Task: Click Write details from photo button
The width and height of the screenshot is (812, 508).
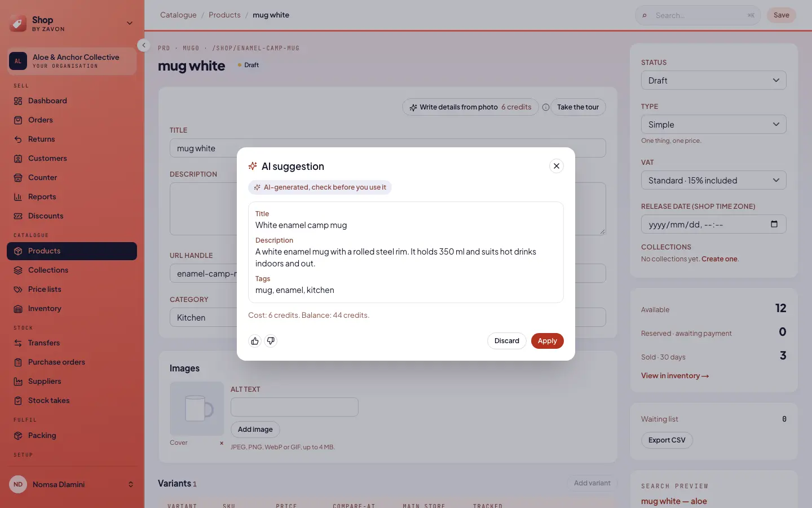Action: [470, 107]
